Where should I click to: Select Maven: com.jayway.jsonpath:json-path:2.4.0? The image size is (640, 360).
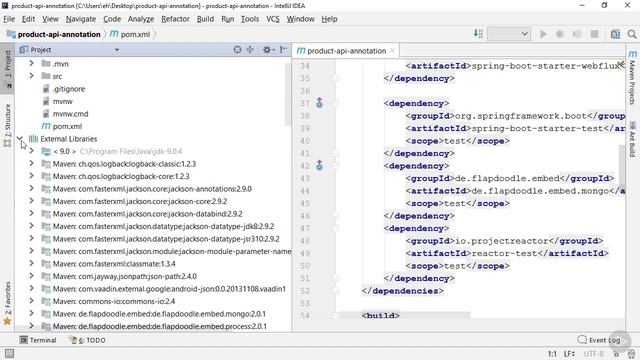124,276
